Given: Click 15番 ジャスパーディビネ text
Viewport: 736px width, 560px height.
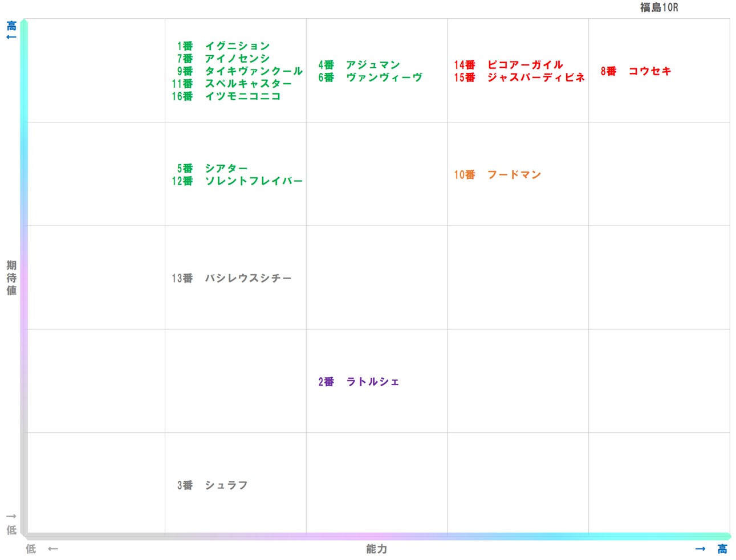Looking at the screenshot, I should pos(519,78).
